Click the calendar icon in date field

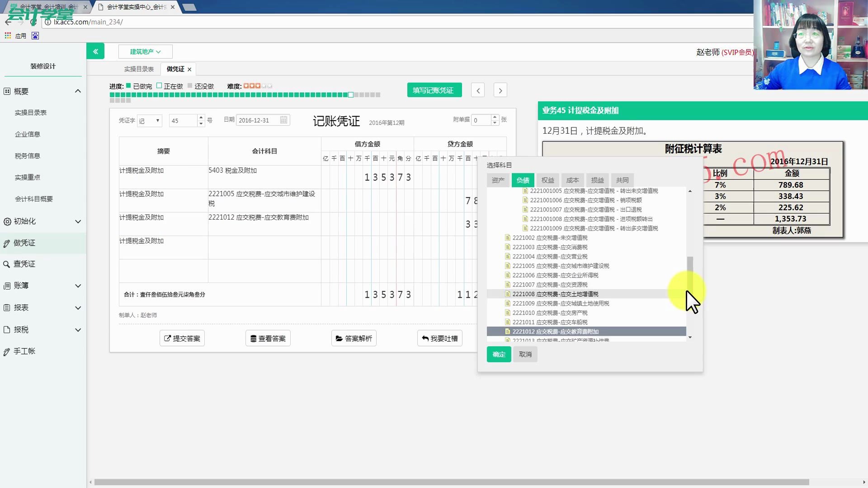point(283,120)
